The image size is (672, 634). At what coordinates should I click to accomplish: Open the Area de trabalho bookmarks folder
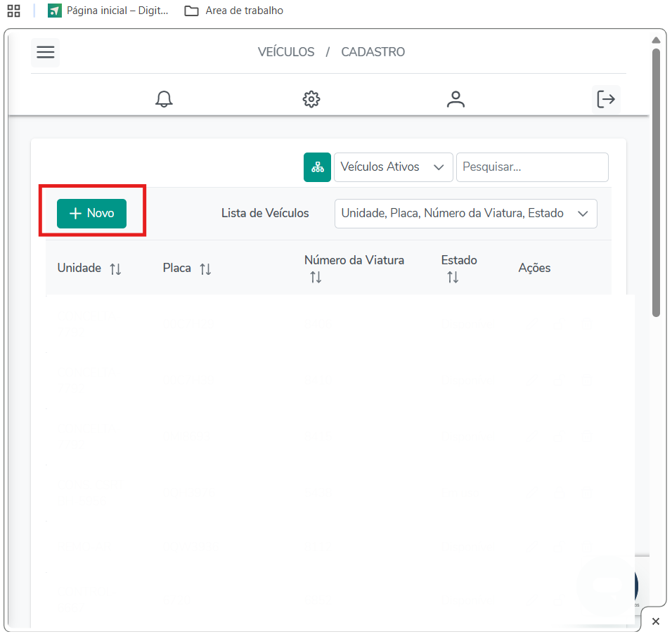click(x=234, y=11)
